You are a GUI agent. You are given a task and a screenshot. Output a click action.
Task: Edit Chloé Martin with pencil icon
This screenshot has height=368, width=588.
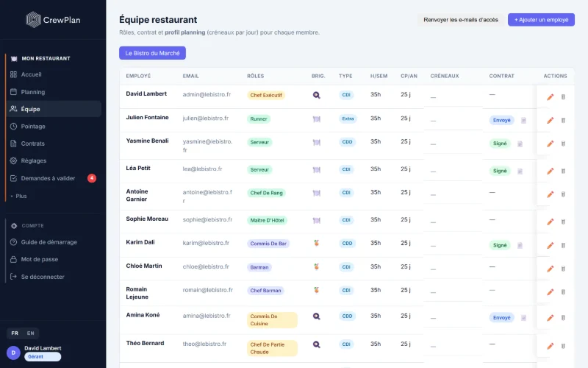click(550, 269)
